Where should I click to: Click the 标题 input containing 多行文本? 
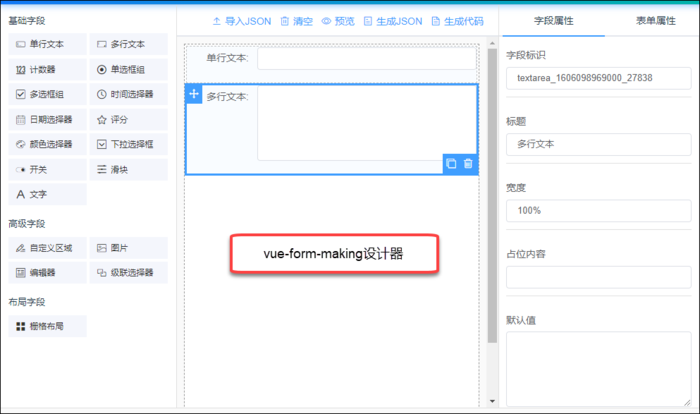pyautogui.click(x=599, y=144)
